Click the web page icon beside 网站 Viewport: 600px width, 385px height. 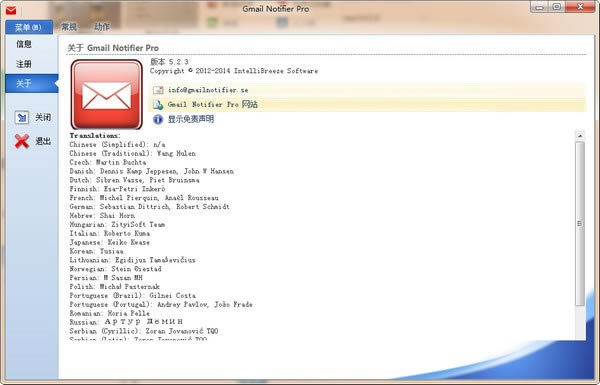158,104
